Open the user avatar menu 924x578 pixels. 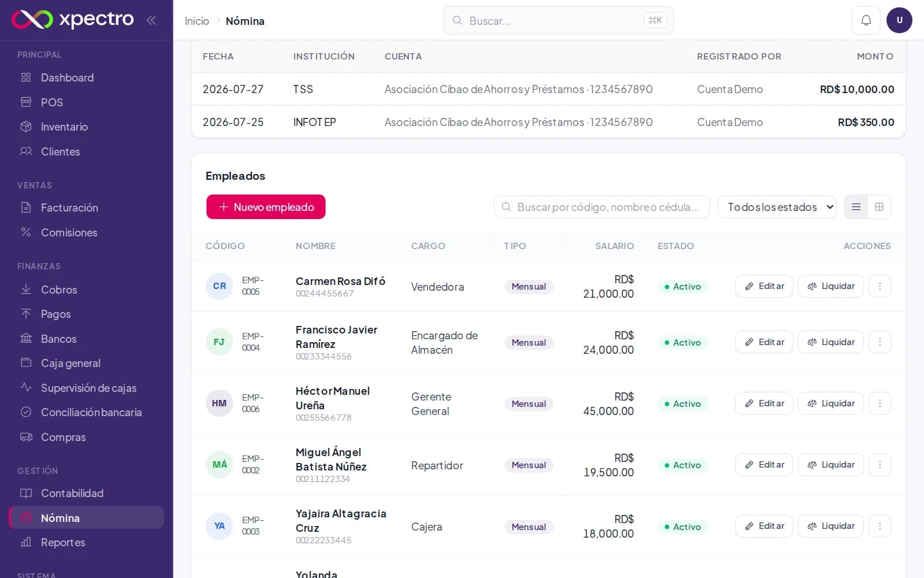[x=899, y=20]
